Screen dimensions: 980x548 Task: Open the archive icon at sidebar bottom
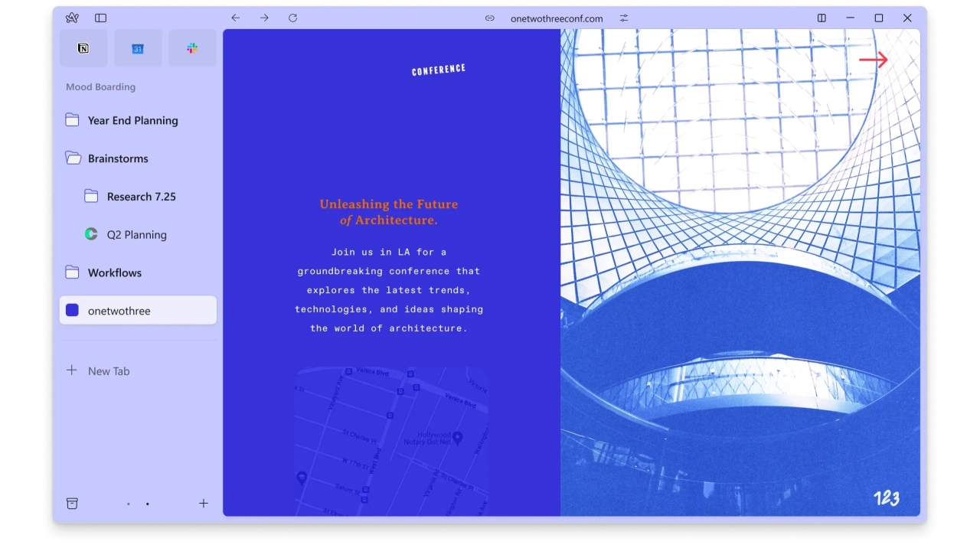(72, 503)
